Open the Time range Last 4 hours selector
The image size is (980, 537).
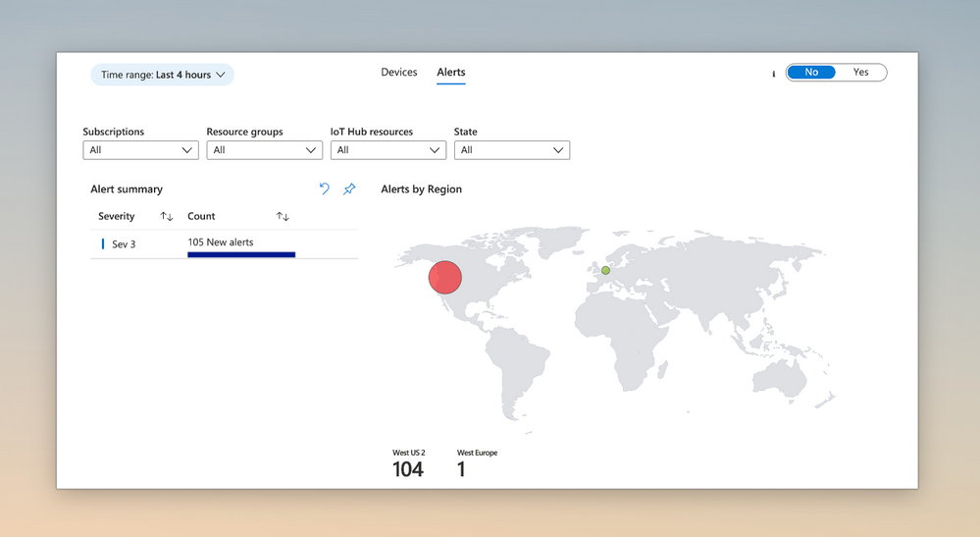point(163,75)
